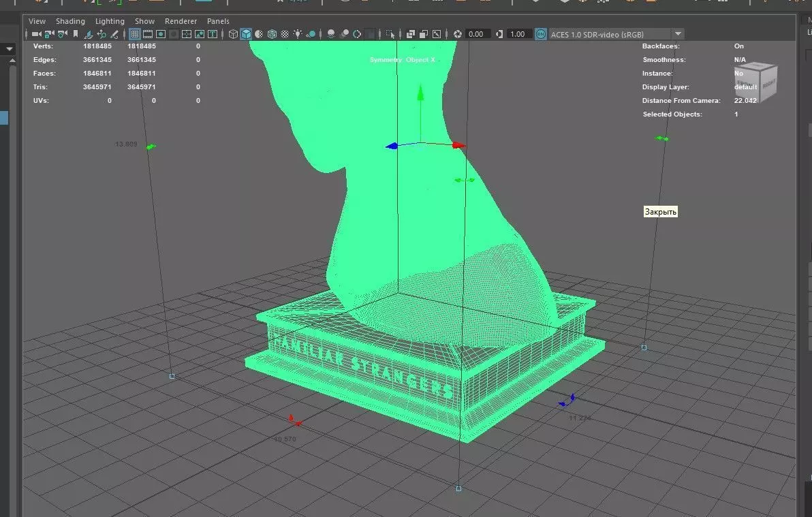Click the green Y-axis move arrow
The image size is (812, 517).
(x=420, y=93)
